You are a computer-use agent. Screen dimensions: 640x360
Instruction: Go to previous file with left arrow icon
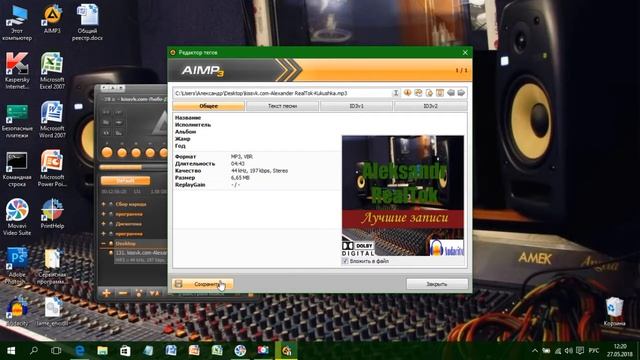451,93
